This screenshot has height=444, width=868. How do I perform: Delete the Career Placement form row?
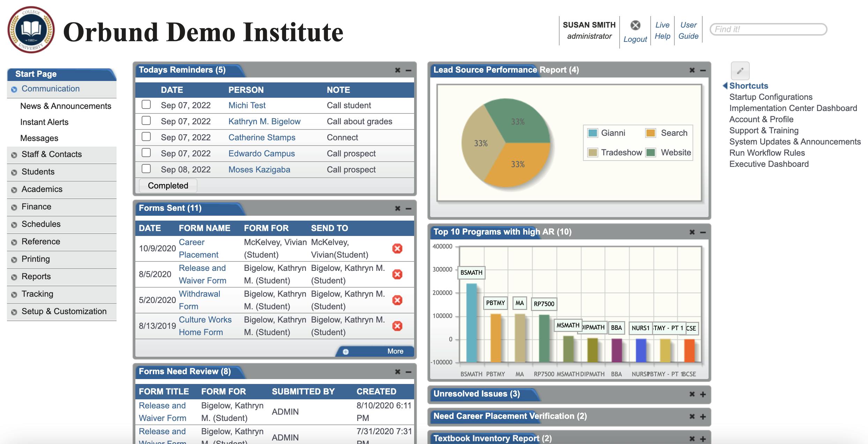point(397,249)
